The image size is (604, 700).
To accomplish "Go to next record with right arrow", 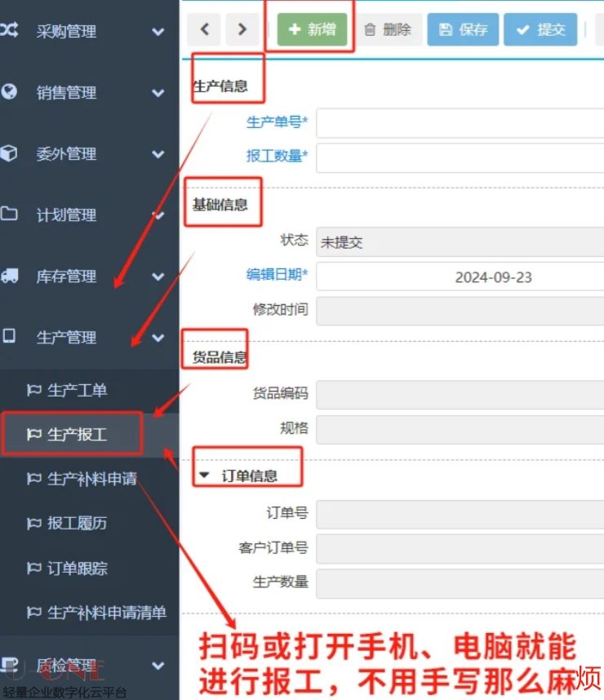I will tap(242, 29).
